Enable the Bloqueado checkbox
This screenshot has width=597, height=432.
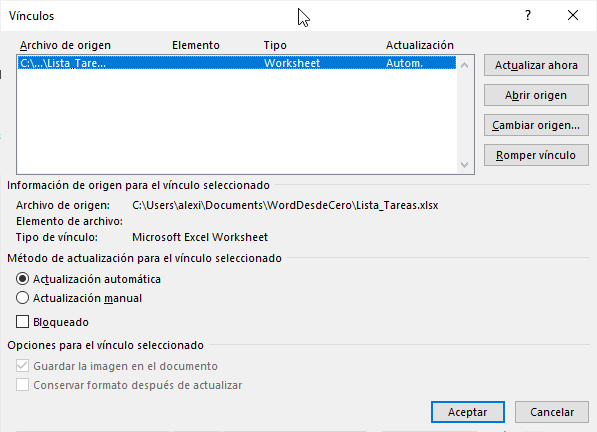(x=22, y=322)
